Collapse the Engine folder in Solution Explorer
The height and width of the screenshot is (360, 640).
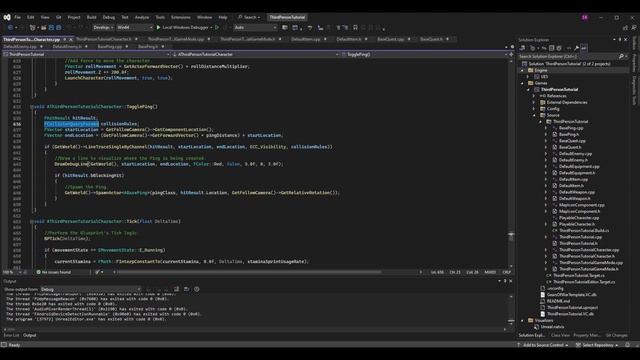[x=522, y=70]
